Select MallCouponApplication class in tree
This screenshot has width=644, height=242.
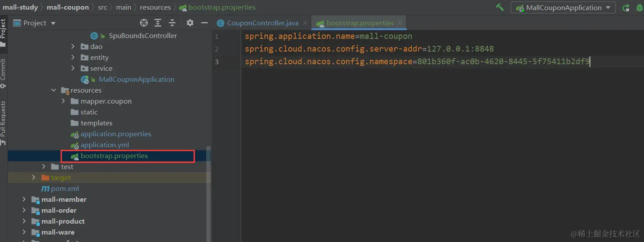136,80
